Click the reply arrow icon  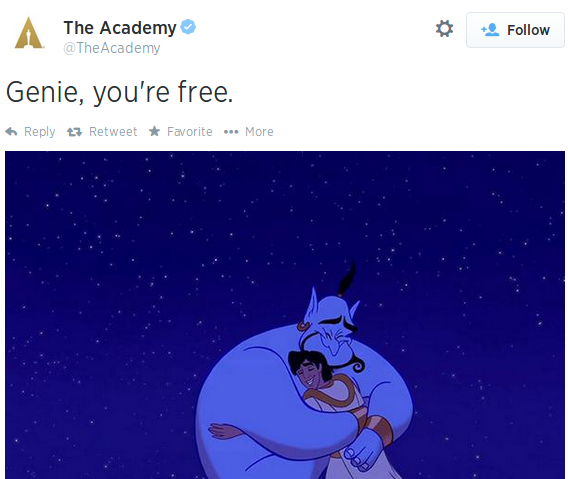pyautogui.click(x=11, y=132)
